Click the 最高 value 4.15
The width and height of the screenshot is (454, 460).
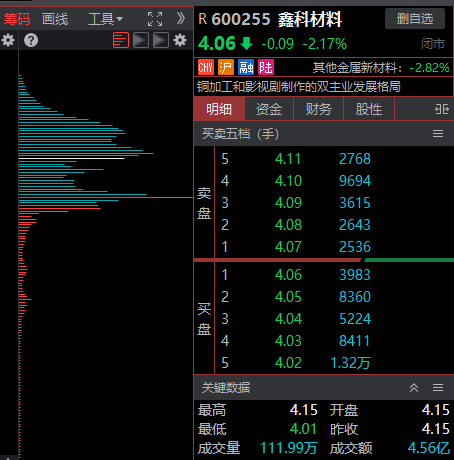click(303, 410)
